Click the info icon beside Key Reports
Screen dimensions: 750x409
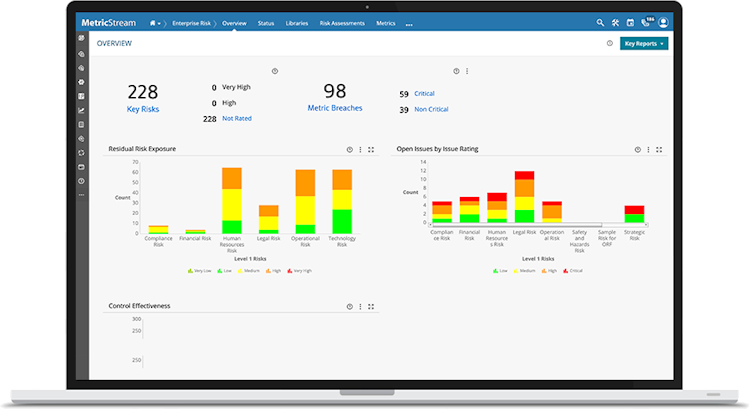(609, 44)
